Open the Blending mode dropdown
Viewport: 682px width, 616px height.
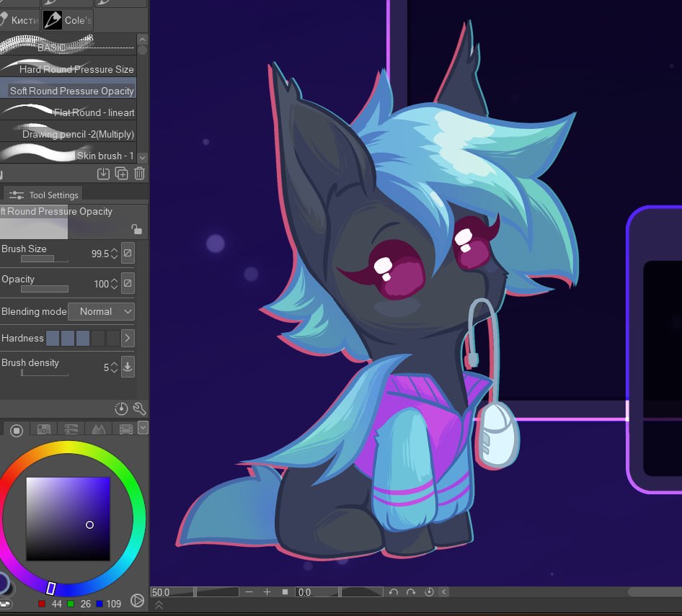tap(102, 311)
